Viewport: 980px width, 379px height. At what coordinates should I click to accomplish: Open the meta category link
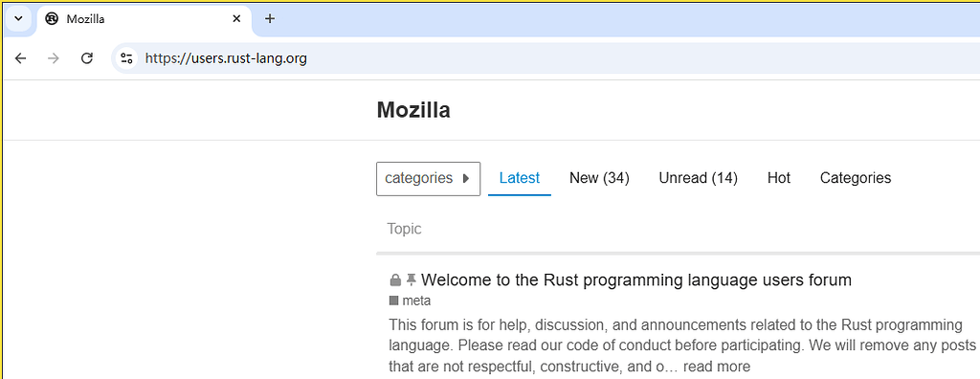click(x=410, y=301)
